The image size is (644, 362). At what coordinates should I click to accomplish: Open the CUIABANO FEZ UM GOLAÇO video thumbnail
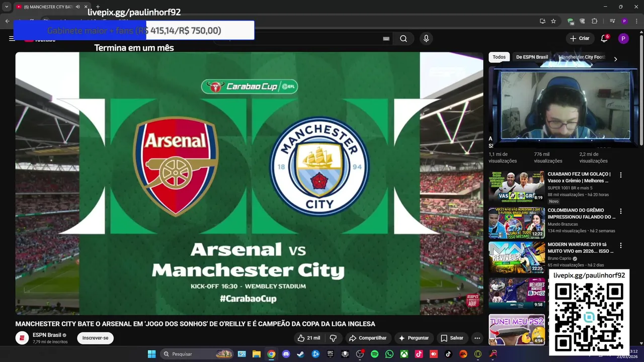click(517, 187)
